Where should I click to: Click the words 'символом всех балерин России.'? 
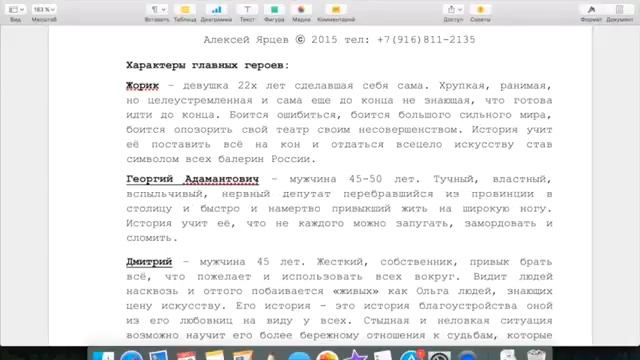pyautogui.click(x=221, y=159)
